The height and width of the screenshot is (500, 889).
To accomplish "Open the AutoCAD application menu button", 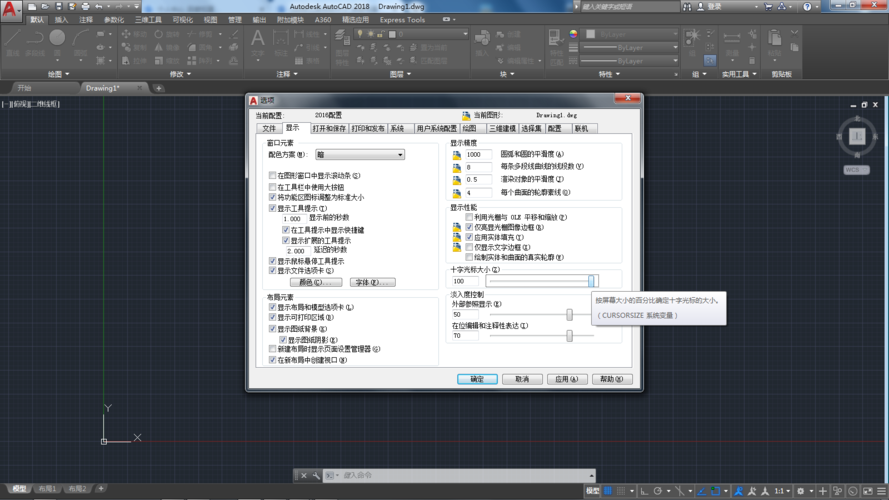I will click(10, 10).
